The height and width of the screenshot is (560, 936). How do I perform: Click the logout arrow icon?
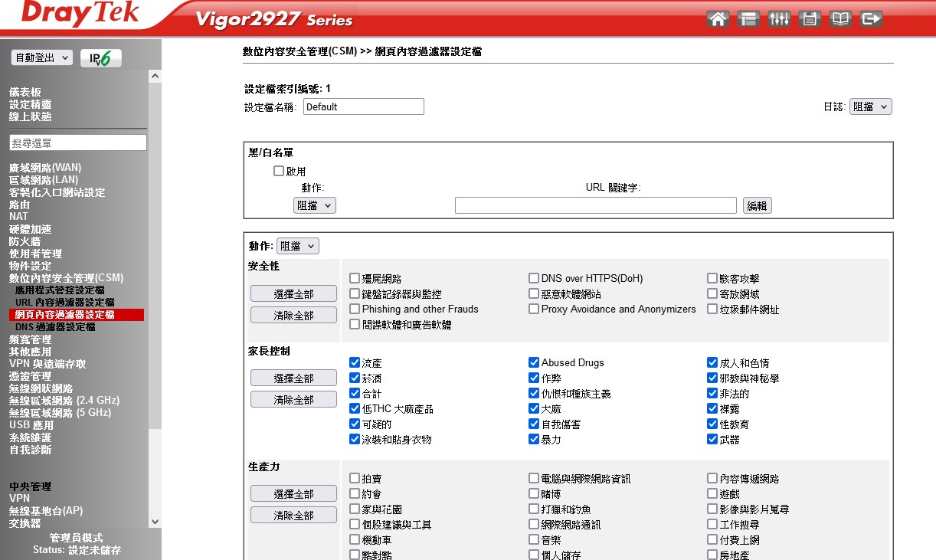[x=871, y=19]
